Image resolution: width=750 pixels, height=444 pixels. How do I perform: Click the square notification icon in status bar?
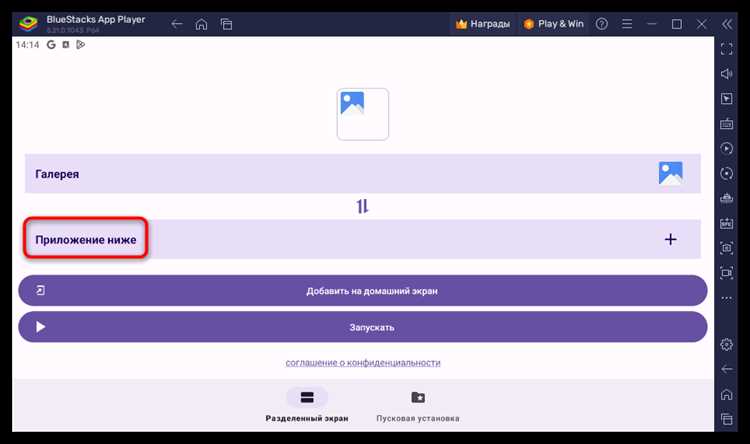(x=66, y=44)
